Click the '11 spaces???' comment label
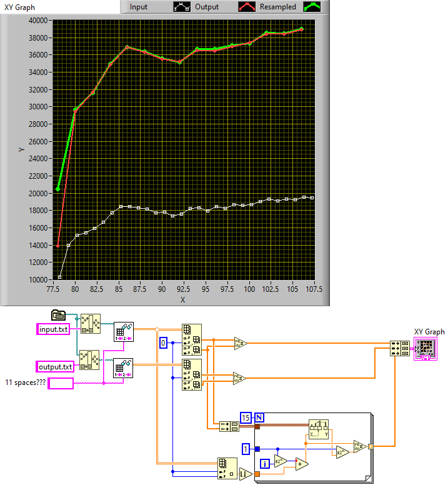 25,382
